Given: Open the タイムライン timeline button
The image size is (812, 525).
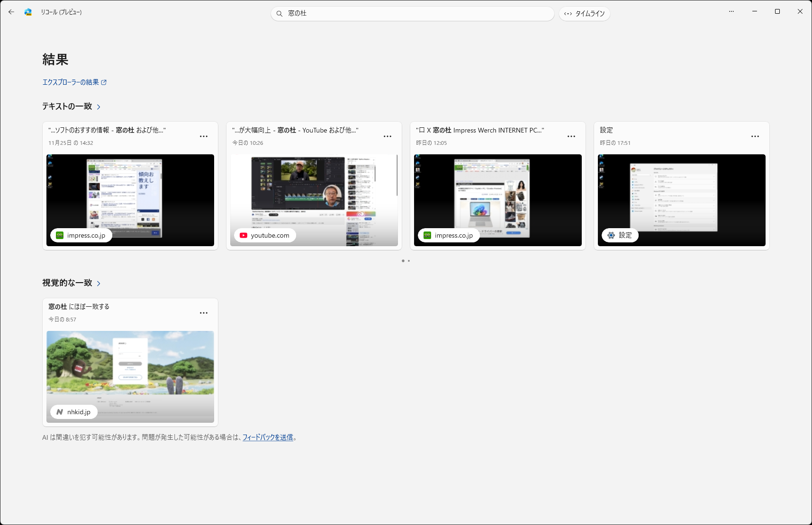Looking at the screenshot, I should point(585,14).
